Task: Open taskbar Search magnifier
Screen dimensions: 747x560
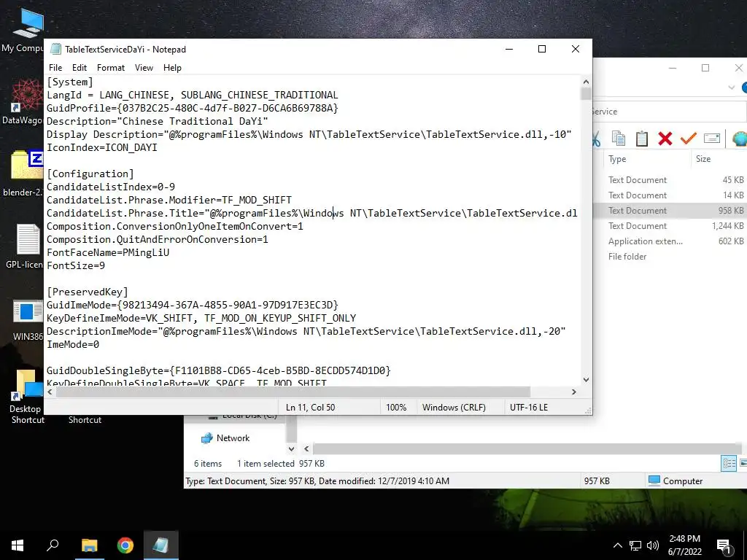Action: 53,545
